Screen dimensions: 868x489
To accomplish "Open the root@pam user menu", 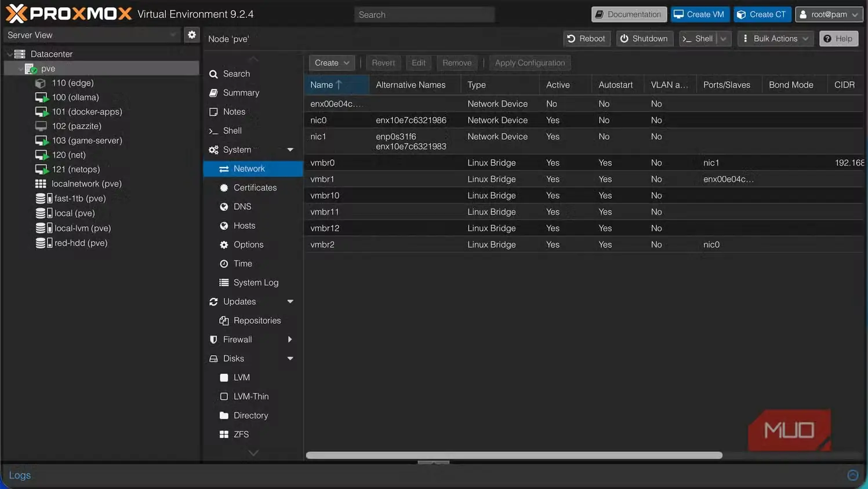I will (x=829, y=14).
